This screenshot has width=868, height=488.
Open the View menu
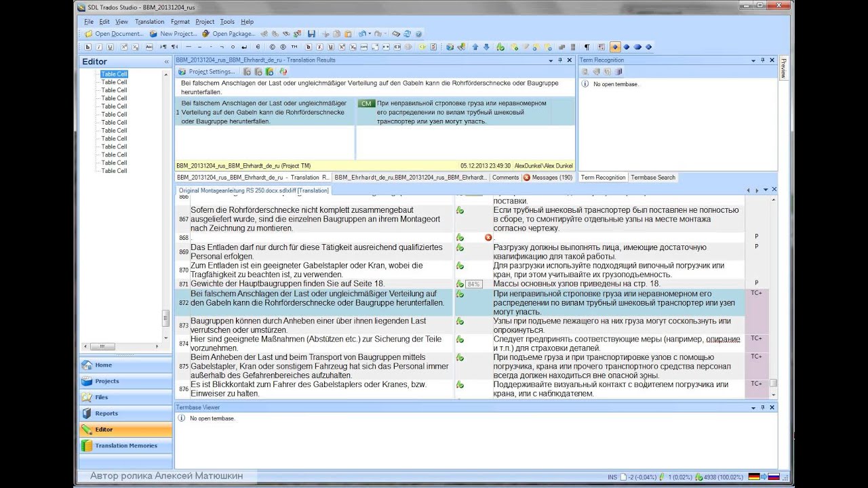(x=121, y=22)
